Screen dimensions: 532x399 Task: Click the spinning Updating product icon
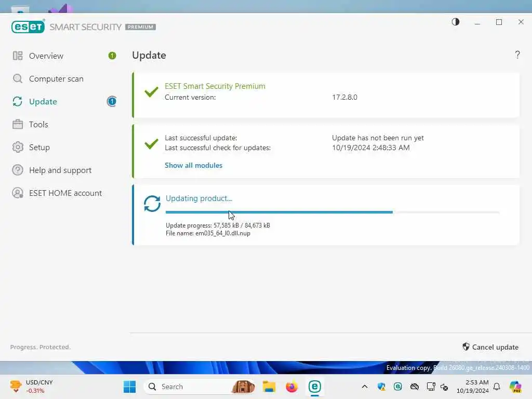pos(152,204)
